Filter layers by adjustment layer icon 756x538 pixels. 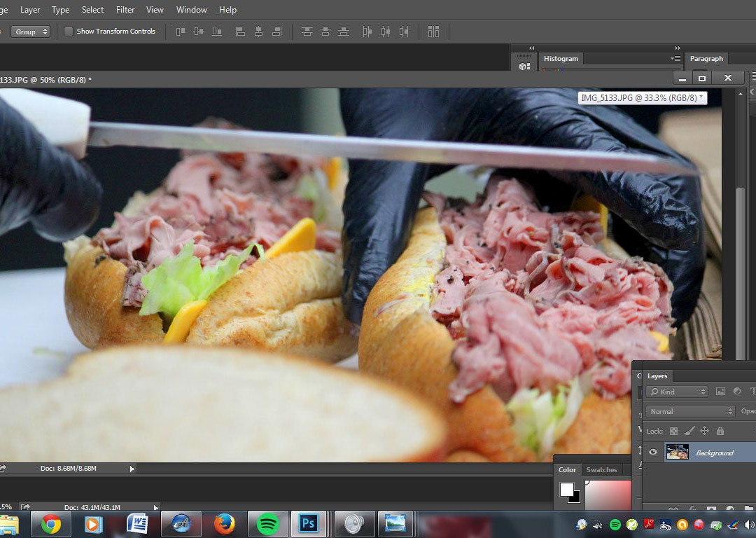(x=736, y=392)
